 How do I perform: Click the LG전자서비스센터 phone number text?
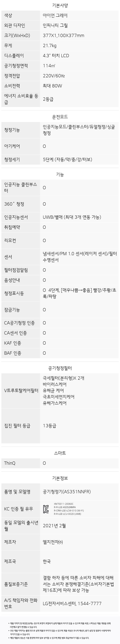coord(72,603)
